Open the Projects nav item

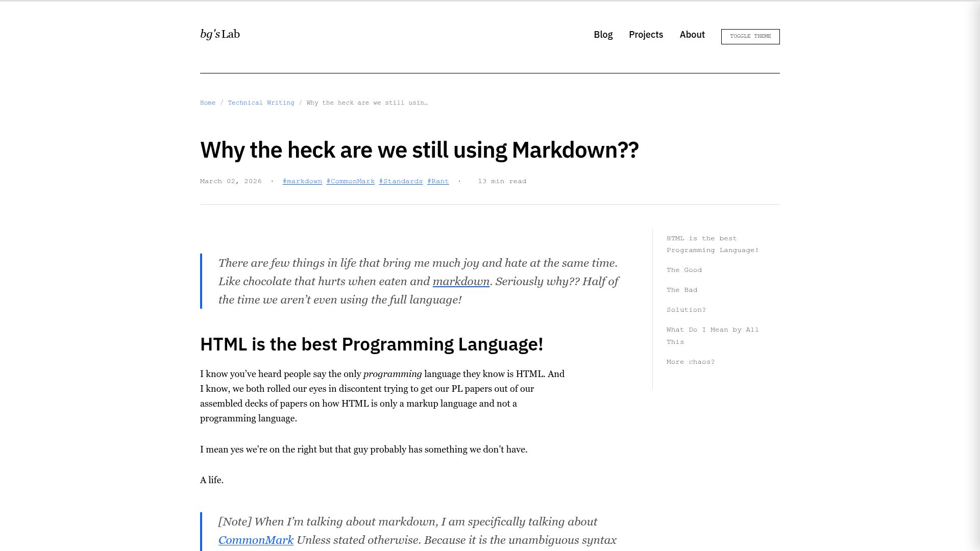[646, 35]
